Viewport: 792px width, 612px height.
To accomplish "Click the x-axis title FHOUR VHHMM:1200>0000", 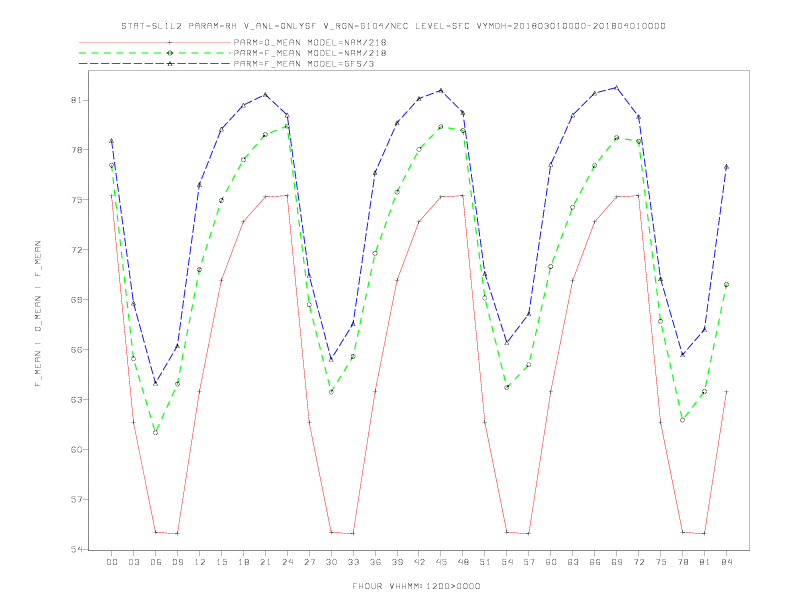I will [x=416, y=586].
